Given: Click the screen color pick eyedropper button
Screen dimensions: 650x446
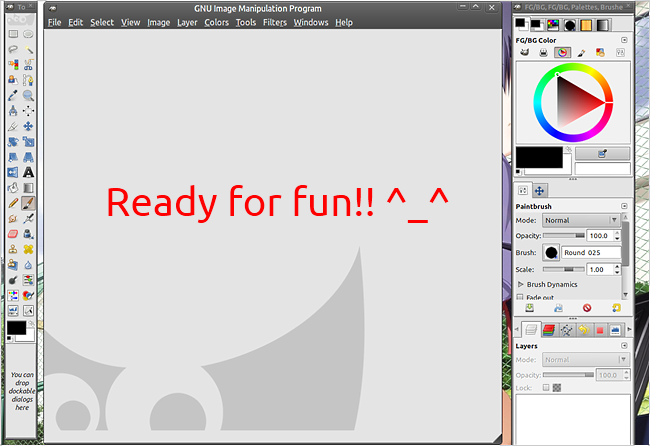Looking at the screenshot, I should 603,153.
